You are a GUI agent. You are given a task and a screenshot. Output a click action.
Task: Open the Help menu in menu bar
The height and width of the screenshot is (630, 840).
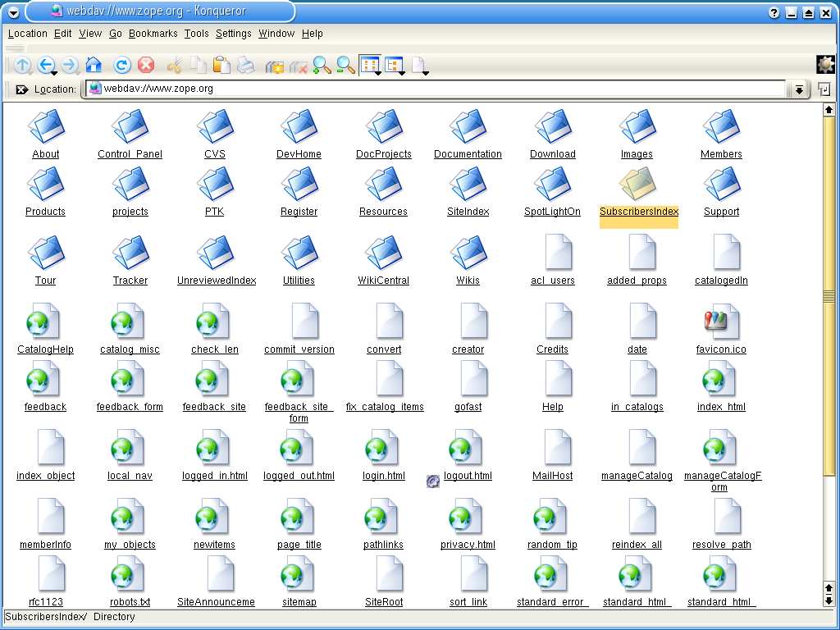(312, 33)
